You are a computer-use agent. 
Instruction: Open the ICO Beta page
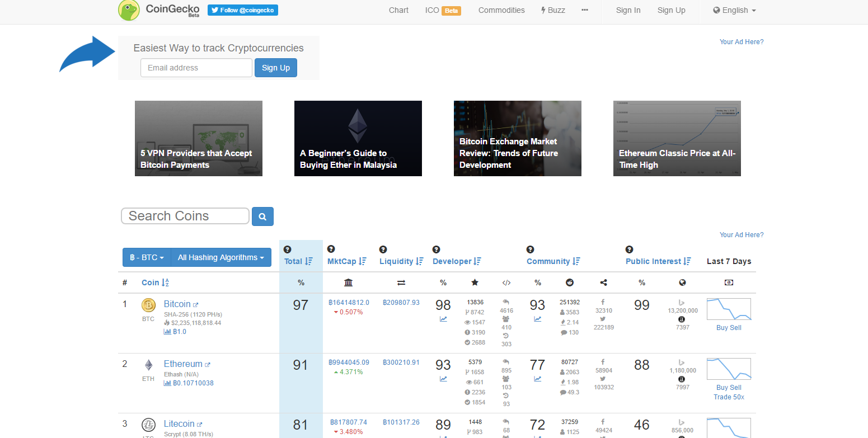[443, 10]
